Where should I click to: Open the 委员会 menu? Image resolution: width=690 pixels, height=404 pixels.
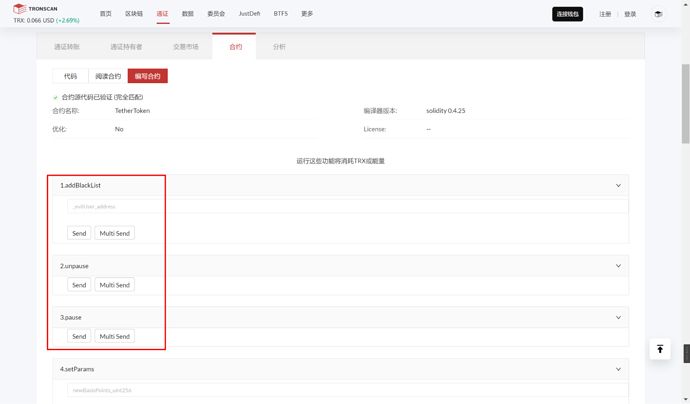(x=216, y=14)
